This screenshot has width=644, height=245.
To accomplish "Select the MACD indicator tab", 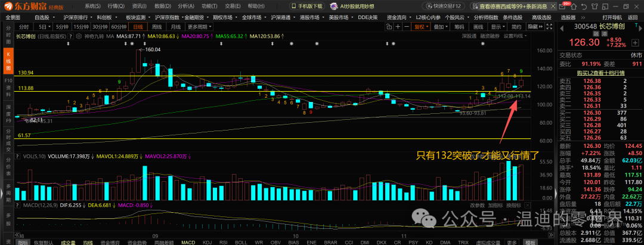I will pyautogui.click(x=188, y=242).
